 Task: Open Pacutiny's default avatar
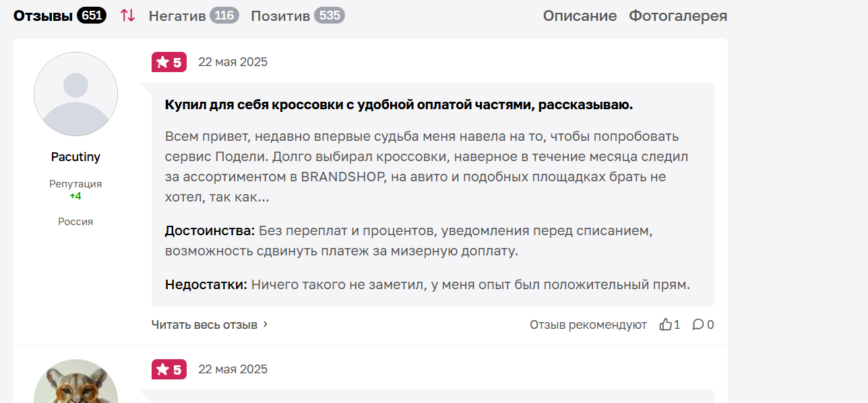point(75,94)
